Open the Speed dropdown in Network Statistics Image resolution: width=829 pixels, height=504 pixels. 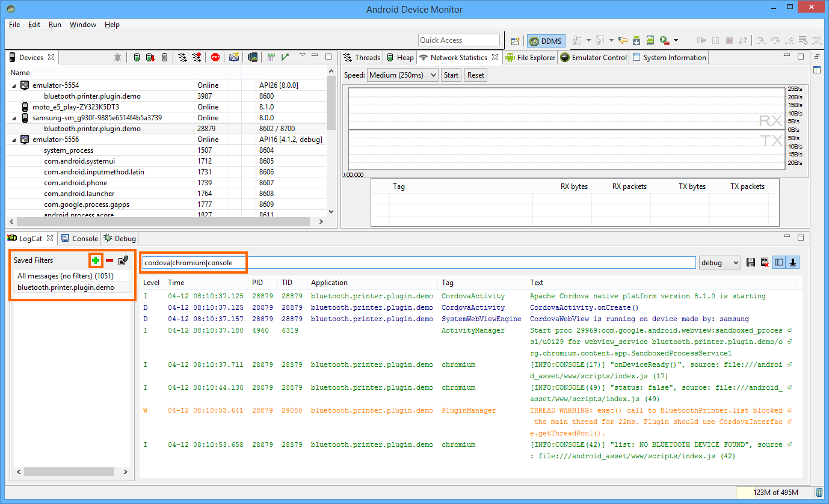402,75
